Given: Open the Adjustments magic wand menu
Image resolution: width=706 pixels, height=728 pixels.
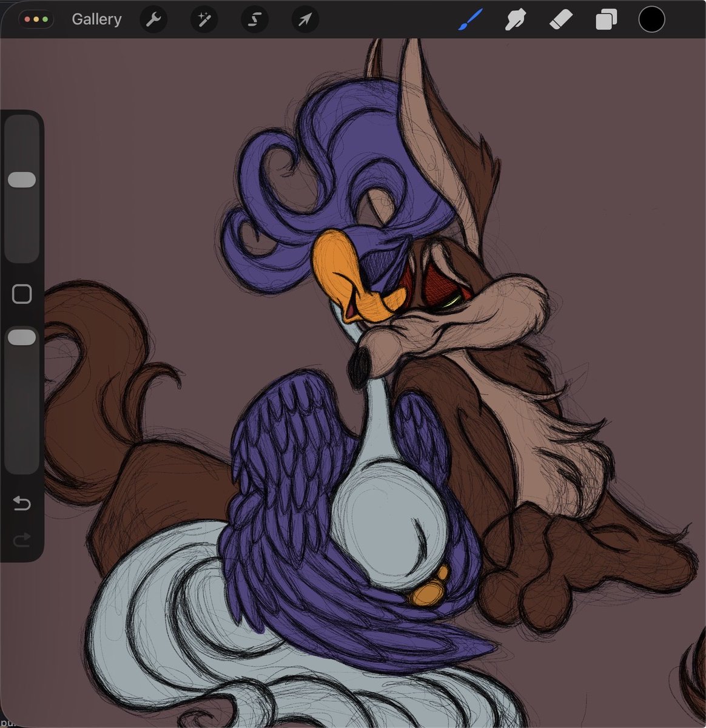Looking at the screenshot, I should pos(204,20).
